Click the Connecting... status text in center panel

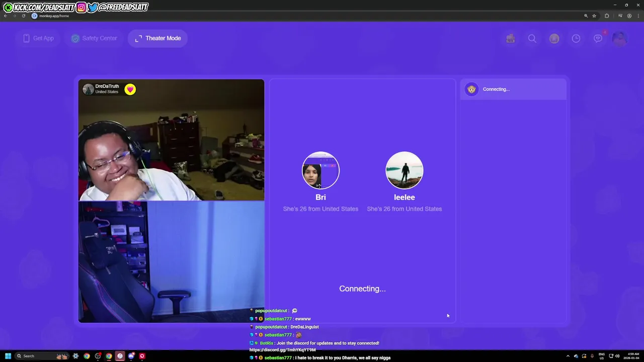click(x=362, y=289)
